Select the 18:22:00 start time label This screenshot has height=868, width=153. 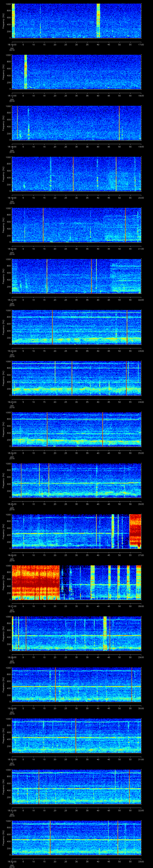click(12, 351)
